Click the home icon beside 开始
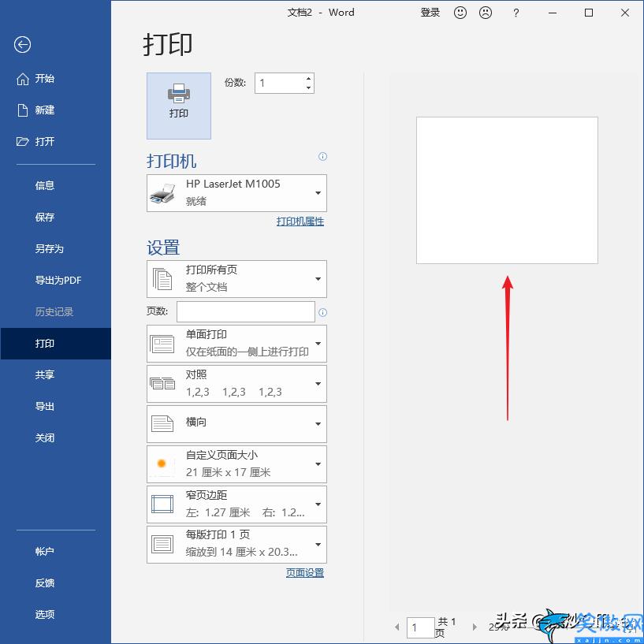The width and height of the screenshot is (644, 644). (23, 79)
